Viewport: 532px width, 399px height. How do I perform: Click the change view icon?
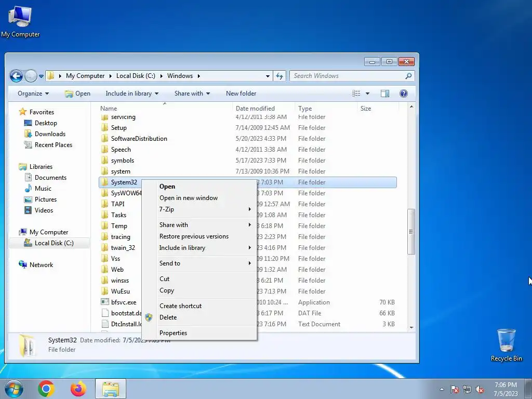[356, 94]
